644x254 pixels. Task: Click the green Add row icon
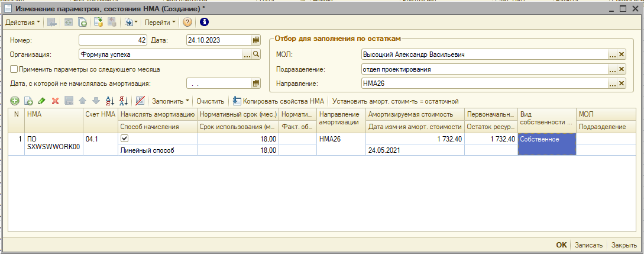pos(15,101)
